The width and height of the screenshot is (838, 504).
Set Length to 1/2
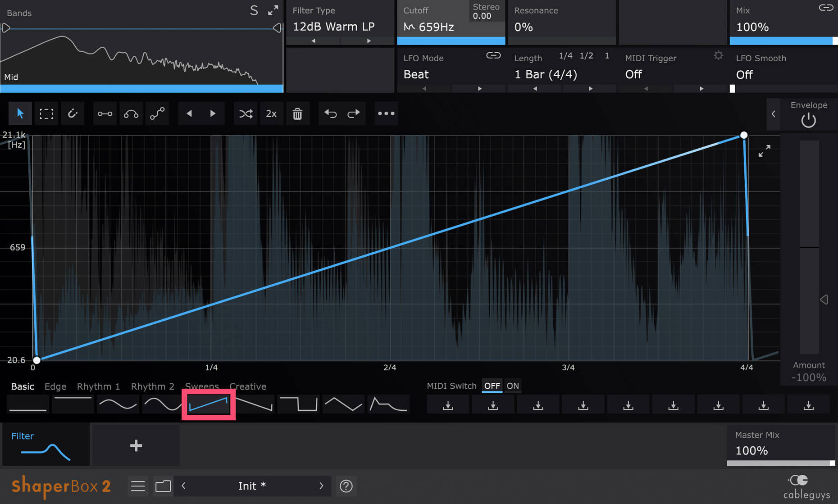(587, 56)
